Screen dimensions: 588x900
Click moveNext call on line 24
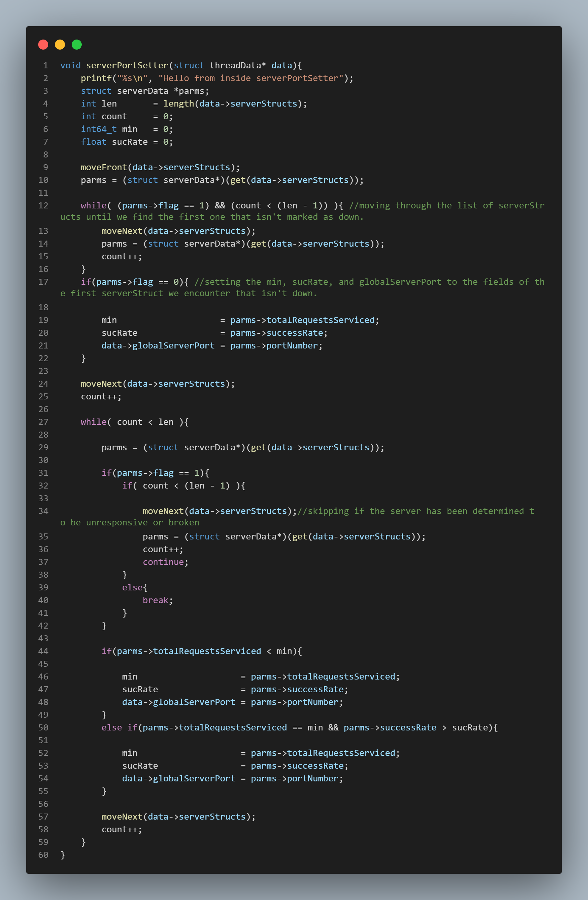(101, 384)
